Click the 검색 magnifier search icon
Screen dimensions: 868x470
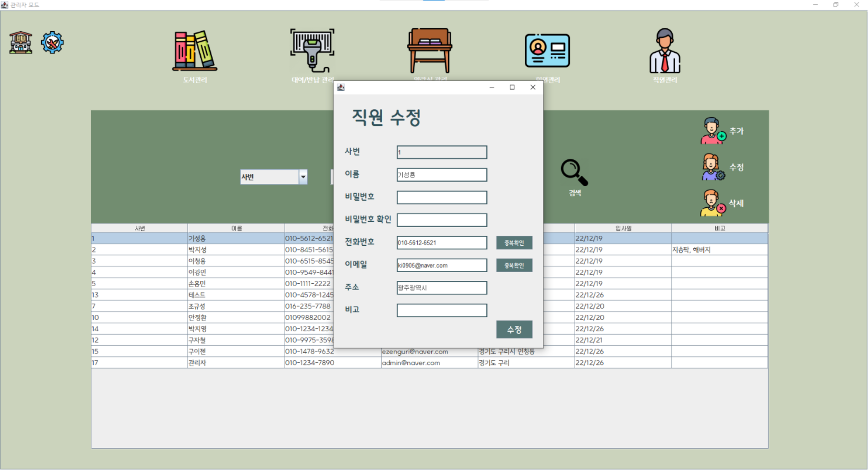(x=573, y=170)
